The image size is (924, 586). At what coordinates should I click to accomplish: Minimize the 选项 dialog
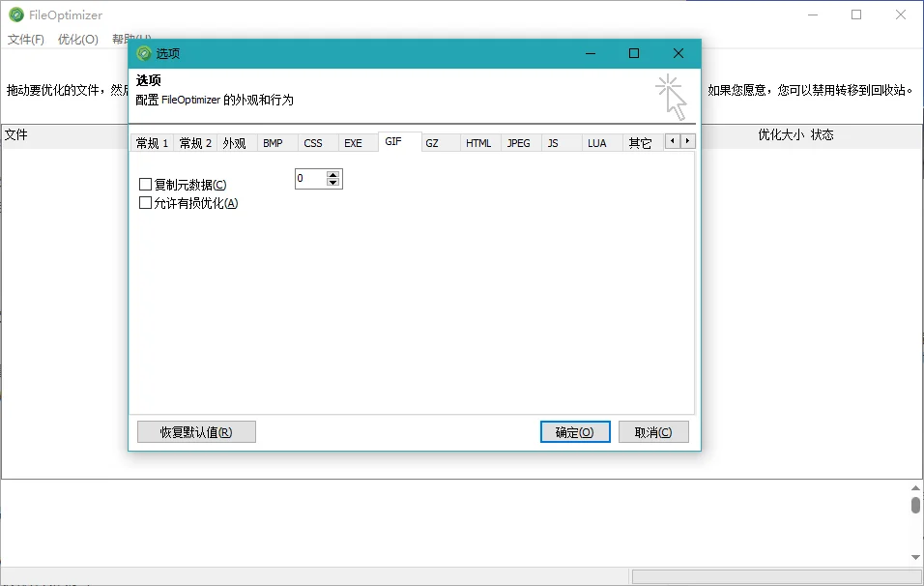[x=591, y=53]
